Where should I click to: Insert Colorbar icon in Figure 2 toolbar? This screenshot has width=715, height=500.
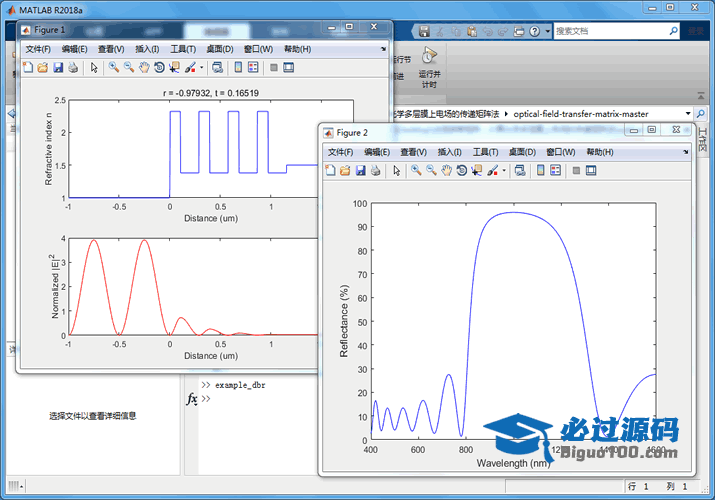[x=540, y=170]
